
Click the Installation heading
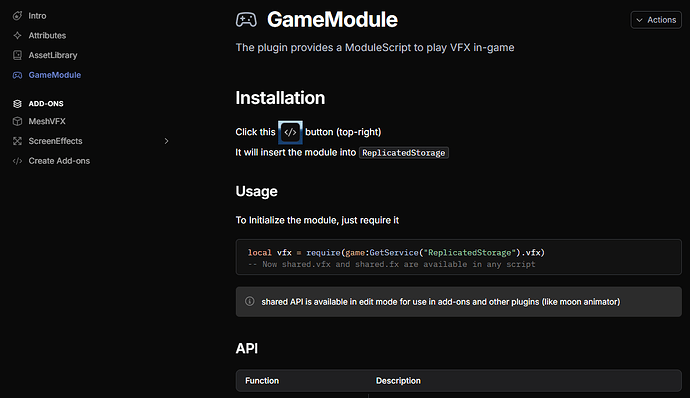pos(280,98)
